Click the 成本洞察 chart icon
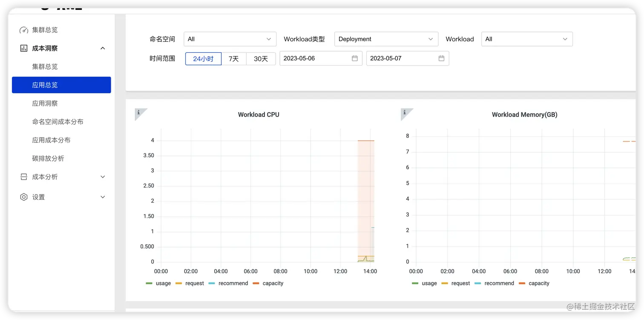This screenshot has height=320, width=644. click(24, 48)
